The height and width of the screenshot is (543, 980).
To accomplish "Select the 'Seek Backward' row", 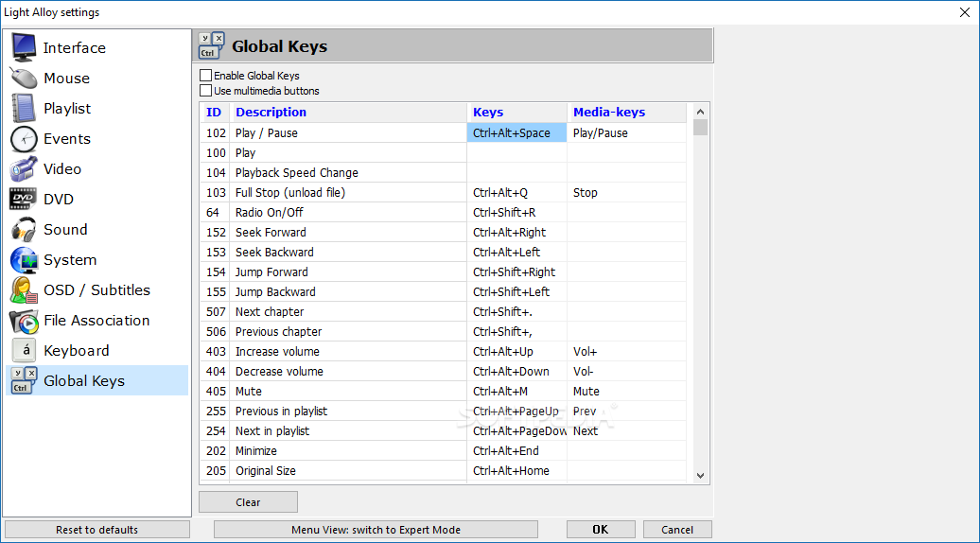I will tap(443, 253).
